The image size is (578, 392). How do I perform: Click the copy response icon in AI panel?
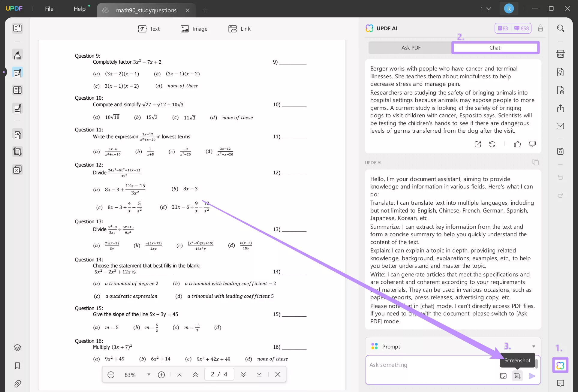(x=535, y=162)
